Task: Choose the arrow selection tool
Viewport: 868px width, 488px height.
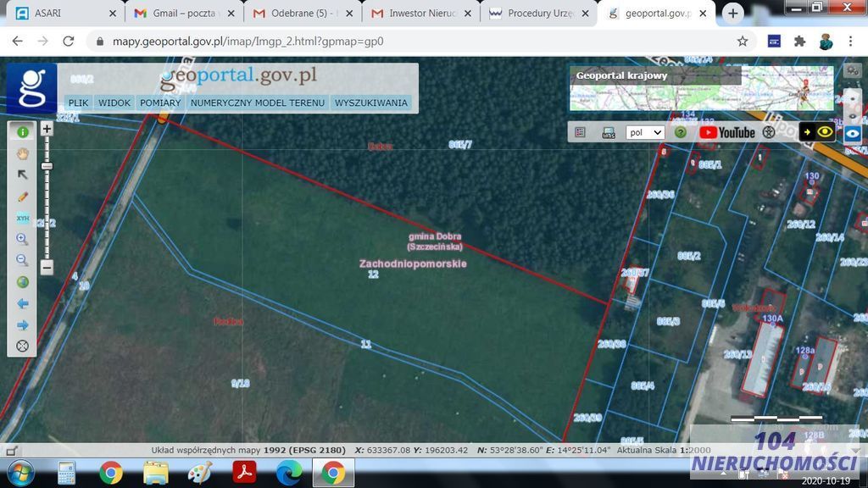Action: [x=22, y=175]
